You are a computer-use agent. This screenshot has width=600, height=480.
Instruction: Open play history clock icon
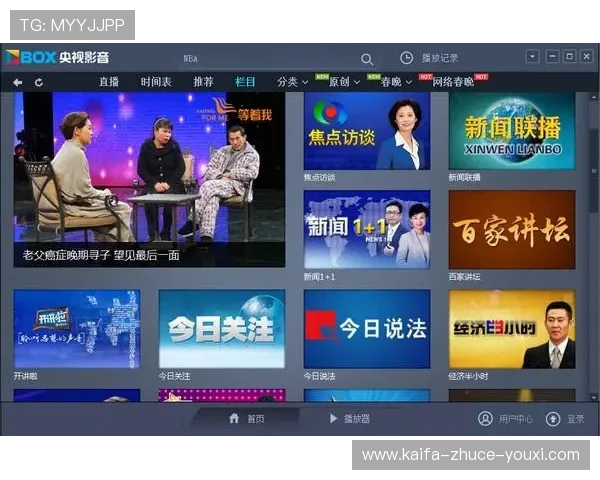406,58
